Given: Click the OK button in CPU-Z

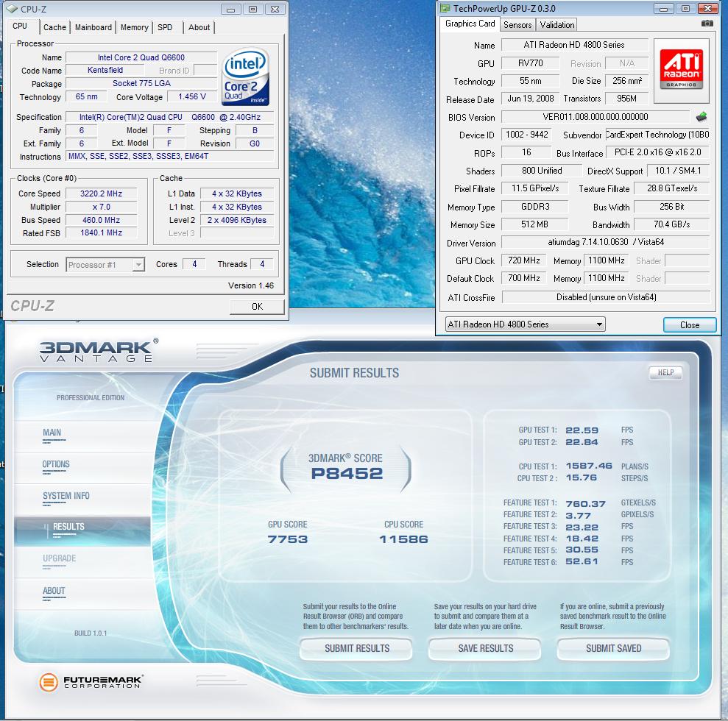Looking at the screenshot, I should pos(257,307).
